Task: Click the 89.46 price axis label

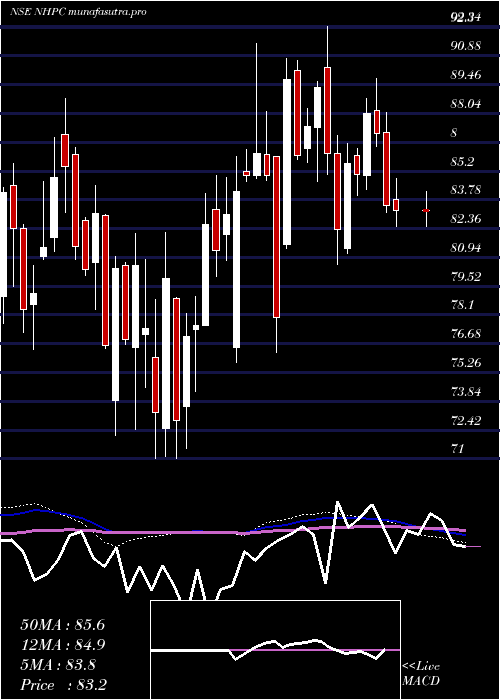Action: pyautogui.click(x=466, y=75)
